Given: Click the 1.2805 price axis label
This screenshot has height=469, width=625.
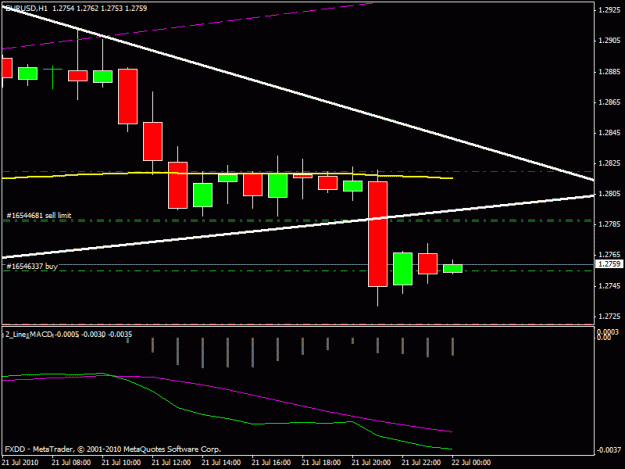Looking at the screenshot, I should tap(609, 194).
